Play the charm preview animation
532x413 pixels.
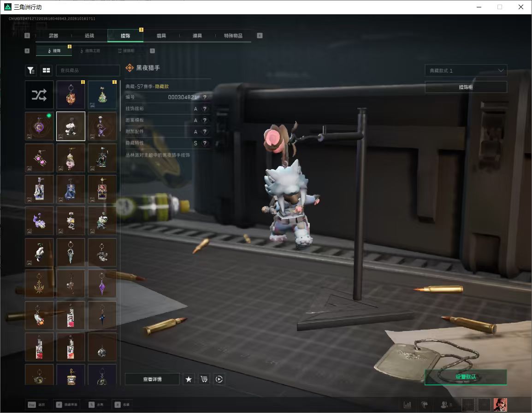[219, 379]
